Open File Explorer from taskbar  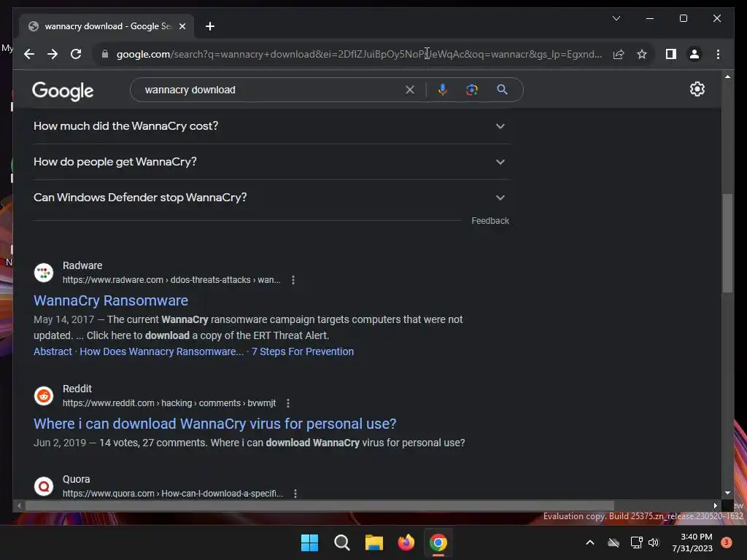point(374,542)
